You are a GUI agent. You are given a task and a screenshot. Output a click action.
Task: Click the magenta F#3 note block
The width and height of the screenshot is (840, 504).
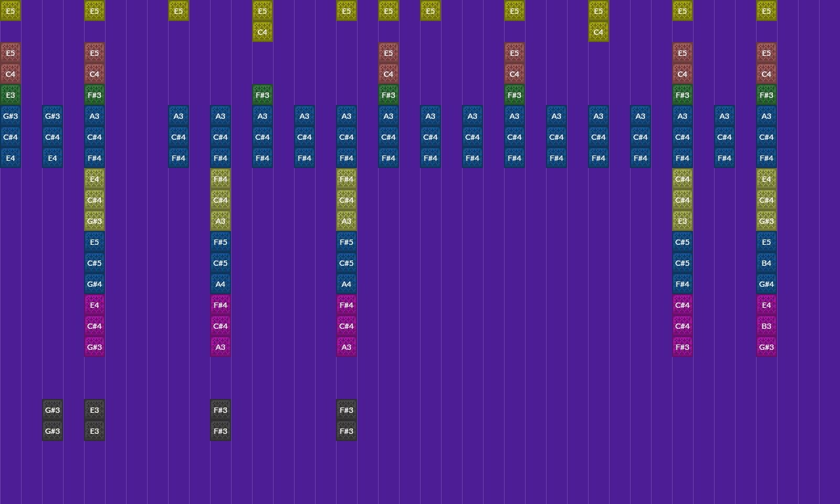coord(682,347)
